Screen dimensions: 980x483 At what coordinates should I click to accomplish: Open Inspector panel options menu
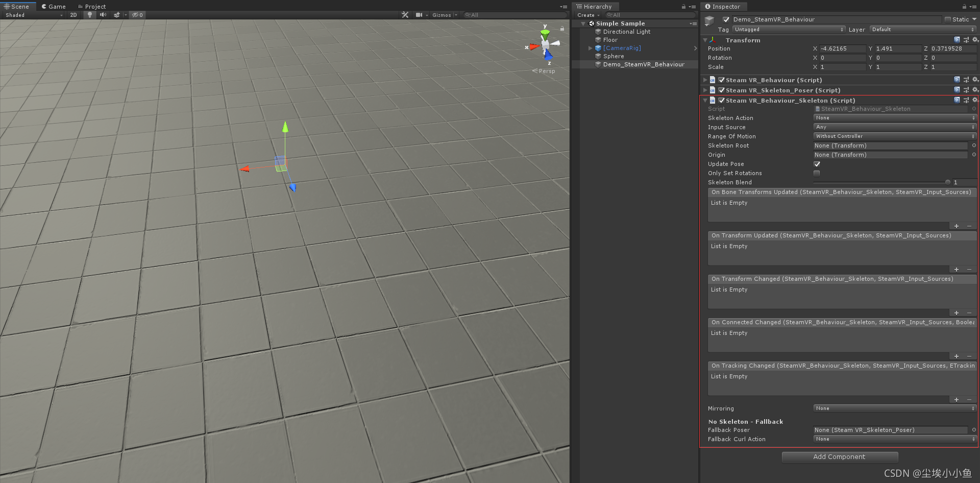click(x=973, y=7)
